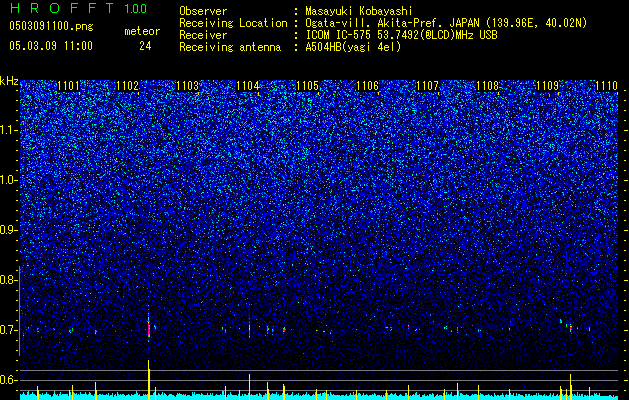Click the A504HB(yagi 4el) antenna text
629x400 pixels.
point(353,47)
